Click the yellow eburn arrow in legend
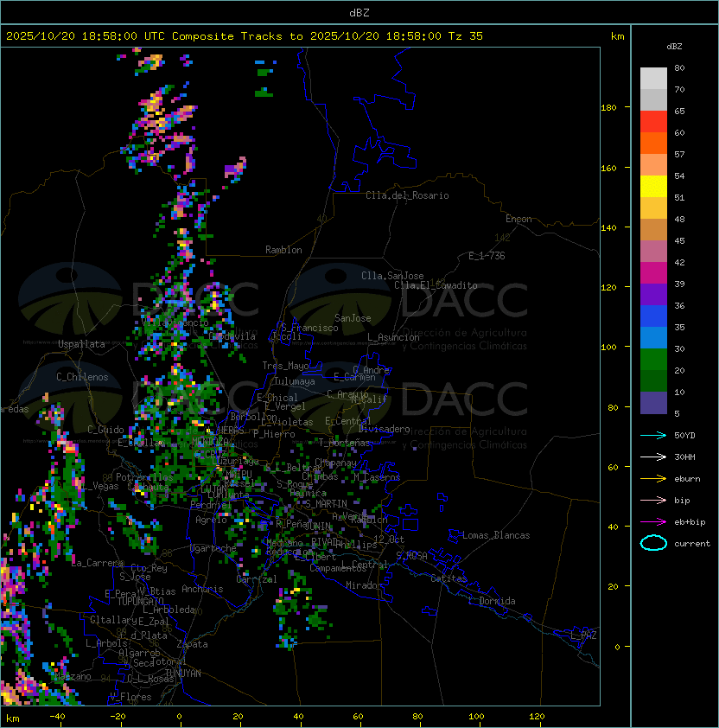This screenshot has height=728, width=719. 653,479
